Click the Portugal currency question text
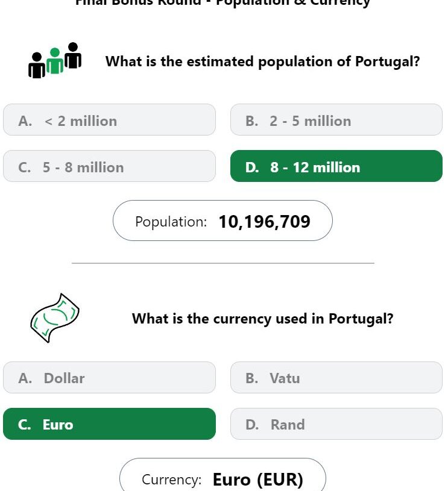The height and width of the screenshot is (491, 448). tap(262, 319)
